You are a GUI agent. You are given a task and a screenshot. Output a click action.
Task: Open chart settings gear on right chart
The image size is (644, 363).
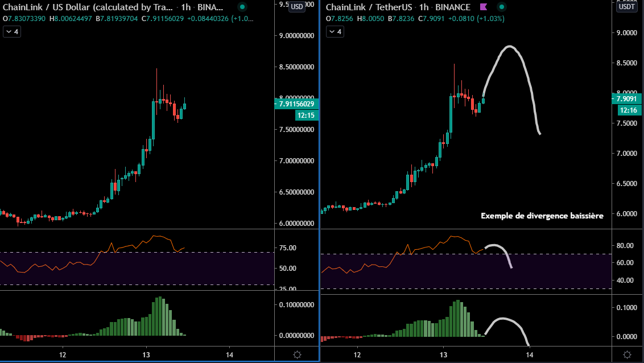tap(626, 354)
